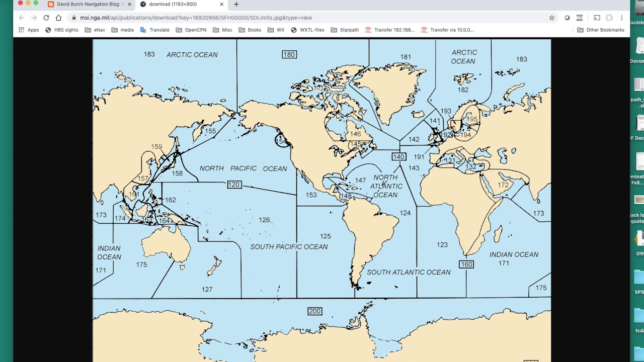Reload the current page

tap(46, 18)
